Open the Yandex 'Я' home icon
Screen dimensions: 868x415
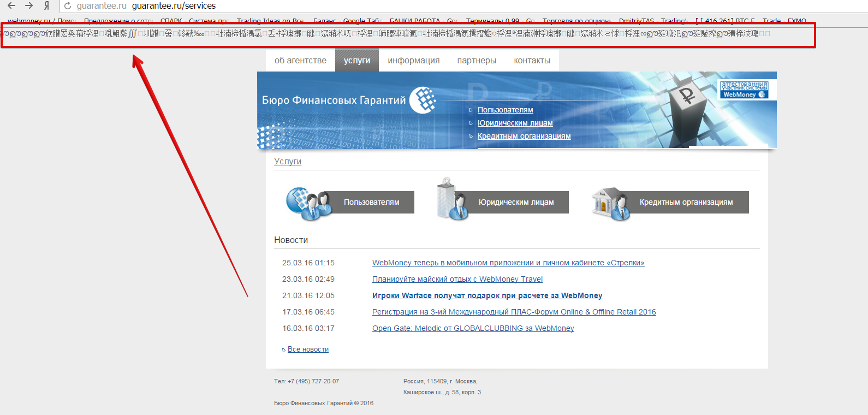click(x=47, y=5)
